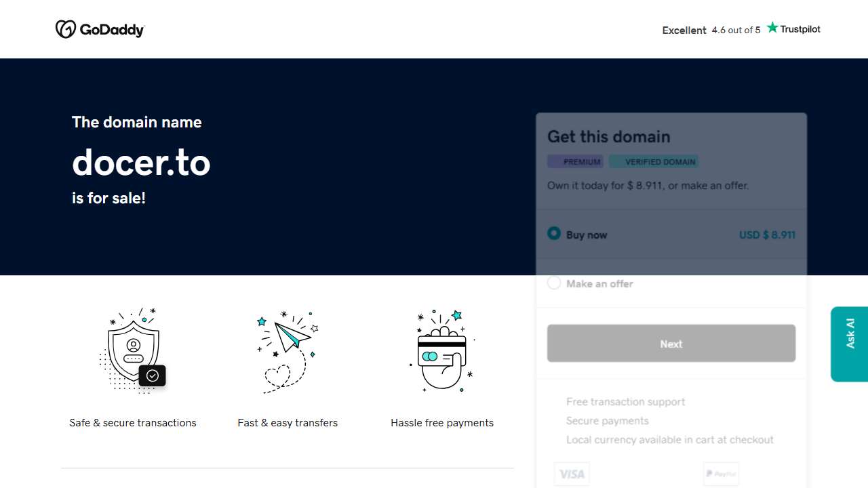The image size is (868, 488).
Task: Click the Excellent 4.6 out of 5 rating
Action: [x=711, y=30]
